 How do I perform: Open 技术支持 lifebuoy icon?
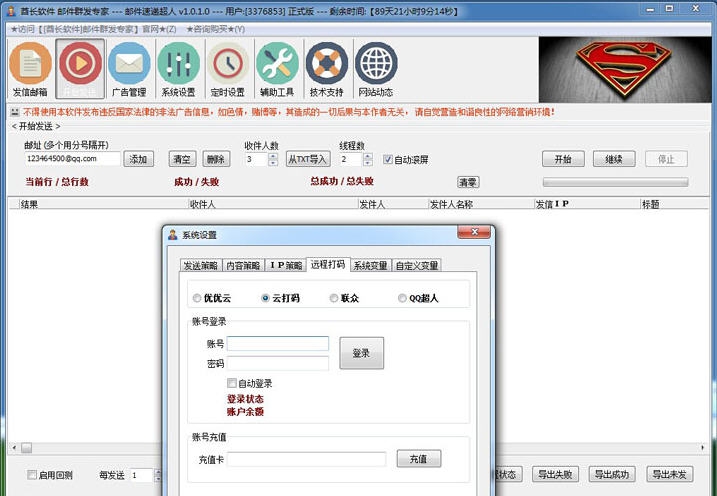pos(326,69)
